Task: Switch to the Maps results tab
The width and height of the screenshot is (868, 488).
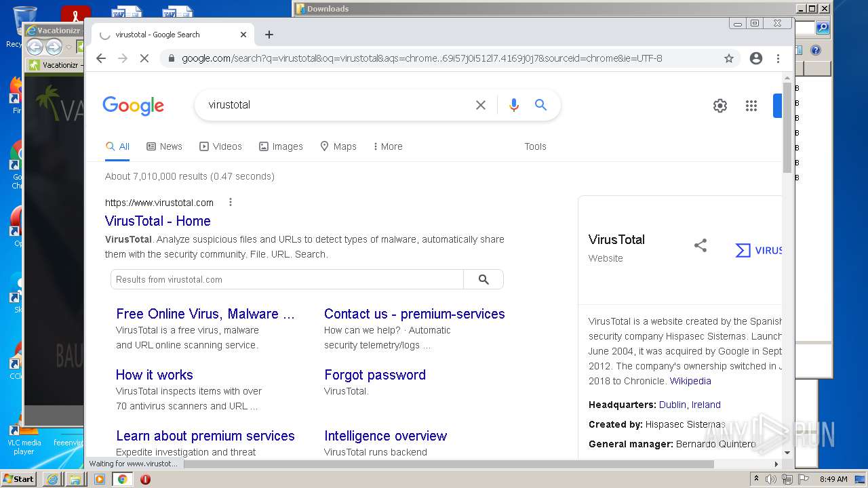Action: (x=338, y=146)
